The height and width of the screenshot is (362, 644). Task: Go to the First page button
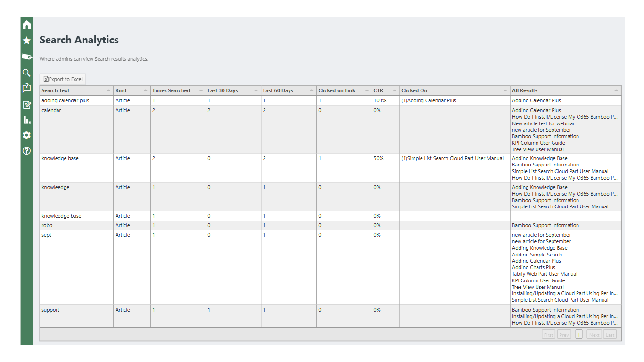(548, 335)
